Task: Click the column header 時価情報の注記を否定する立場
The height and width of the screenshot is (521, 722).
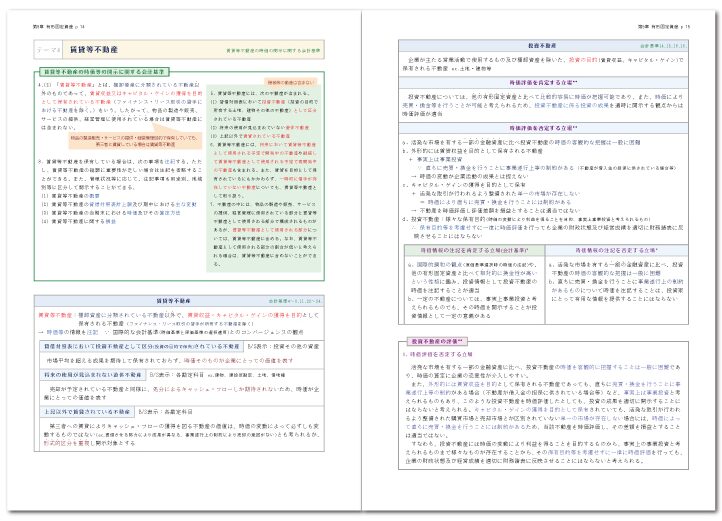Action: click(x=617, y=250)
